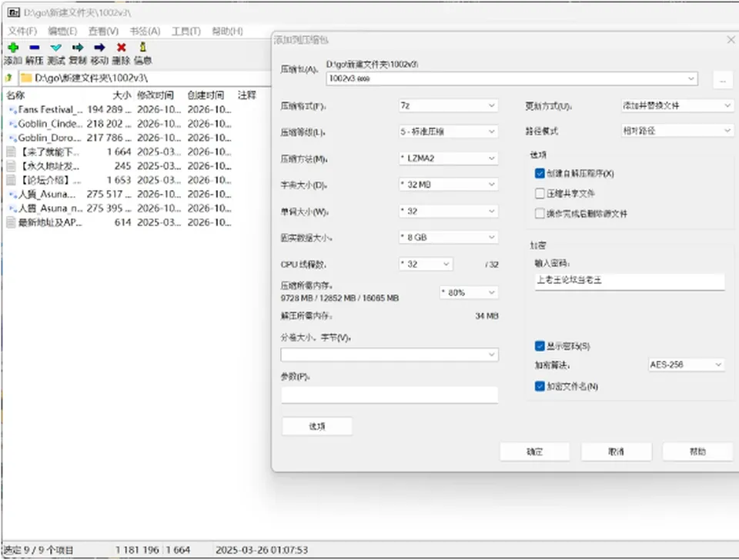Click the file icon of the 245-byte row
Image resolution: width=739 pixels, height=560 pixels.
[11, 166]
